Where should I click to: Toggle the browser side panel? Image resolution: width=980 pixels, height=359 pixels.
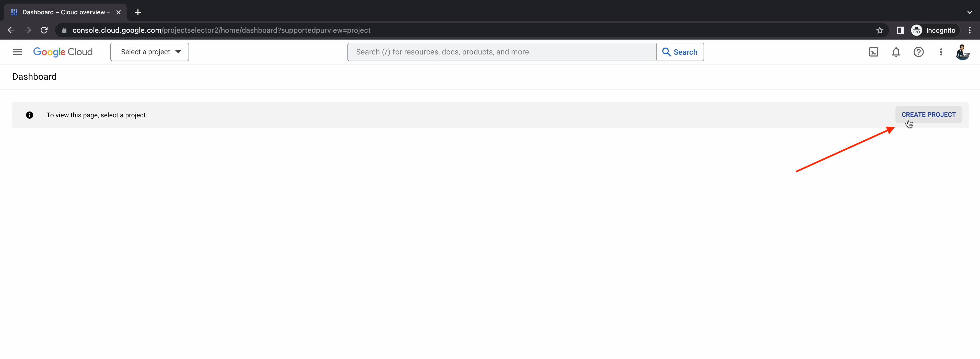(x=900, y=30)
